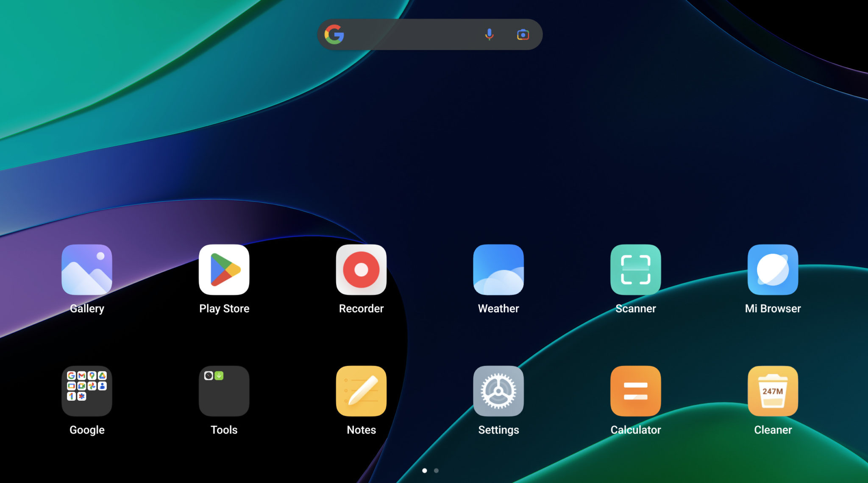This screenshot has width=868, height=483.
Task: Open the Gallery app
Action: pyautogui.click(x=87, y=269)
